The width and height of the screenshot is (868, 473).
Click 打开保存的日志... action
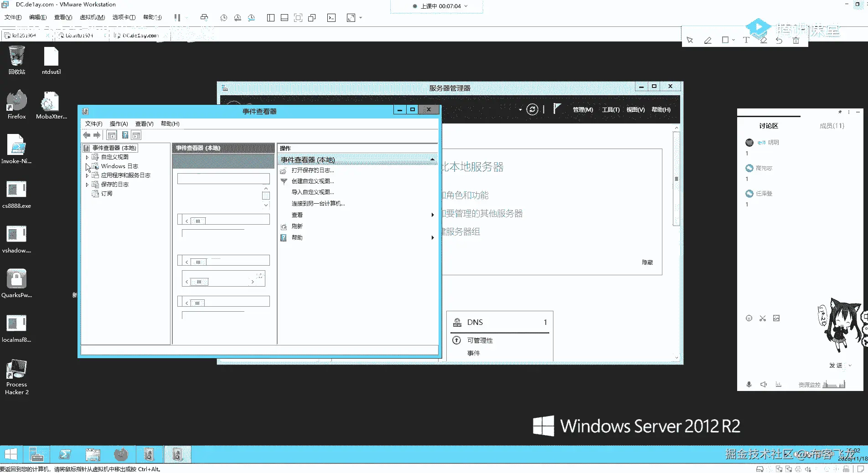click(313, 170)
